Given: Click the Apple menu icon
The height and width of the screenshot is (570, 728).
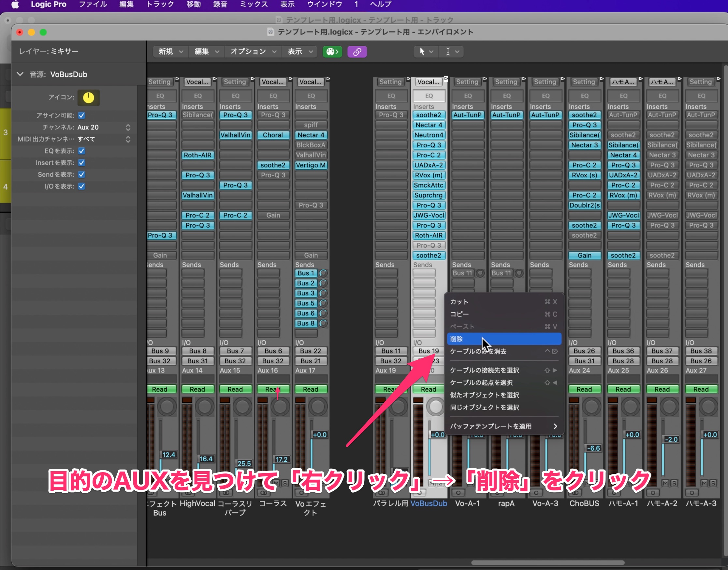Looking at the screenshot, I should click(x=15, y=4).
